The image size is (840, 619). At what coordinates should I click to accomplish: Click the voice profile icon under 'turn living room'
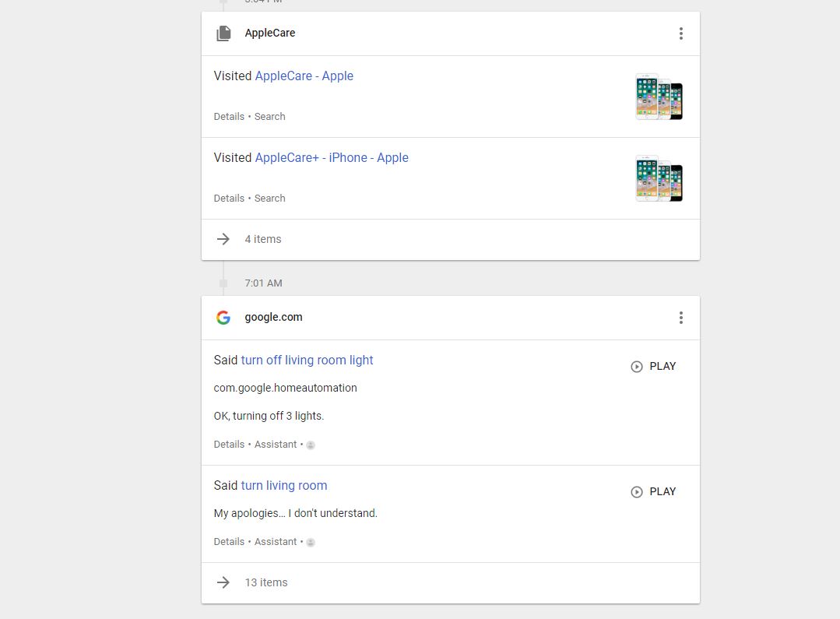(x=311, y=543)
